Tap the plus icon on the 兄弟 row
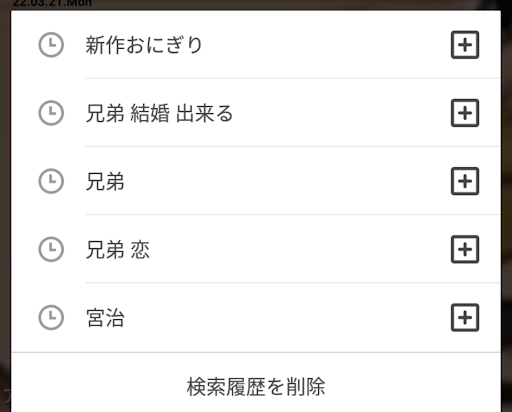This screenshot has height=412, width=512. pyautogui.click(x=465, y=181)
